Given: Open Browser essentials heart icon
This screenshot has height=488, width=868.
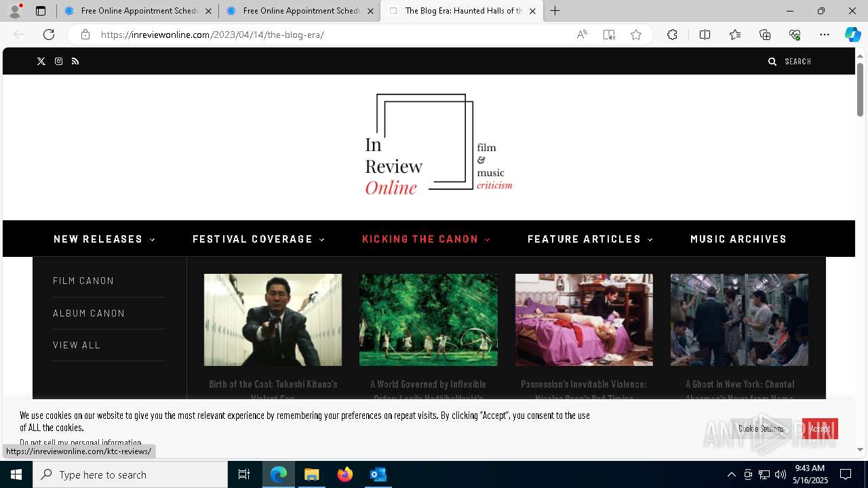Looking at the screenshot, I should click(x=795, y=35).
